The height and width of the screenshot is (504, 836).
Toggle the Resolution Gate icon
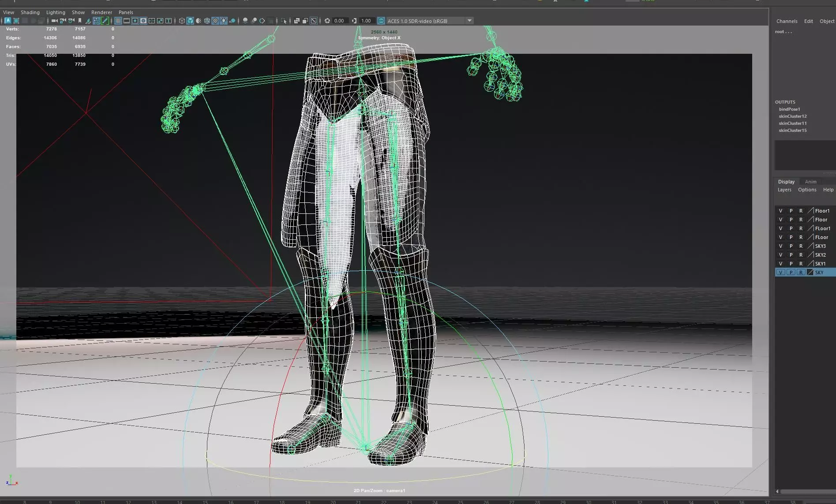tap(135, 21)
